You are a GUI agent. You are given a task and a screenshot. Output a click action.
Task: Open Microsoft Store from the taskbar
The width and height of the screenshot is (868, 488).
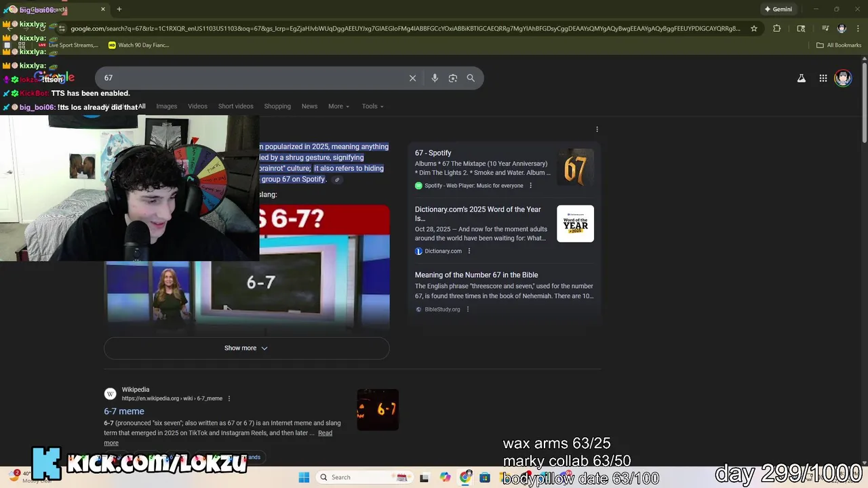[485, 477]
